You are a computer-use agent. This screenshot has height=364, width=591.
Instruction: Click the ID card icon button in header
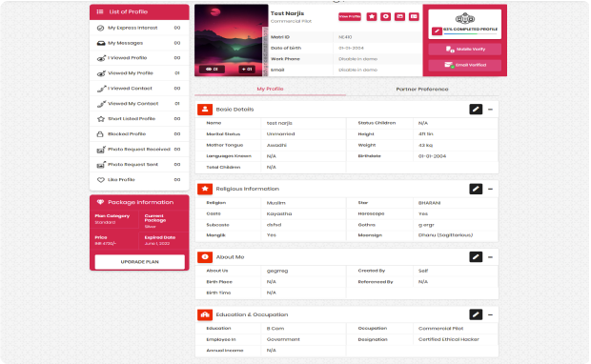pos(414,16)
